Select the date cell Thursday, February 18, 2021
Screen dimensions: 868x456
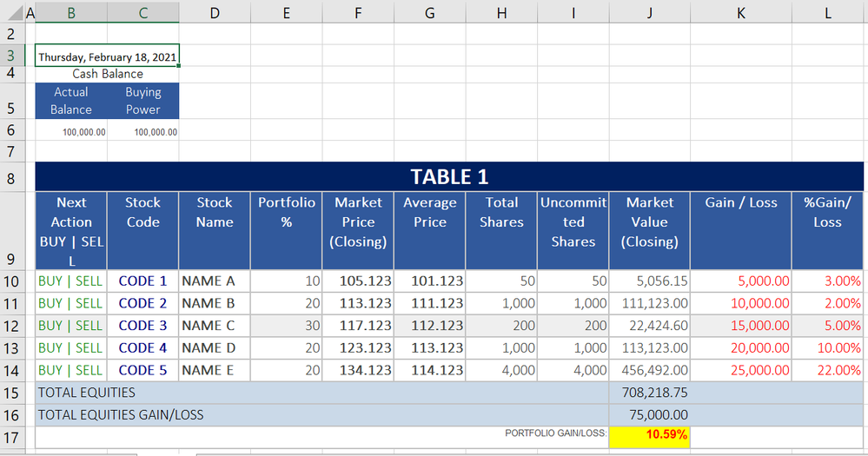tap(107, 56)
